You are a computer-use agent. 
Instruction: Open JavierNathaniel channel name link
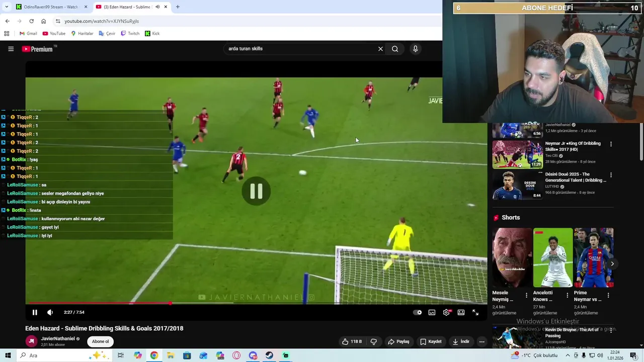click(58, 338)
